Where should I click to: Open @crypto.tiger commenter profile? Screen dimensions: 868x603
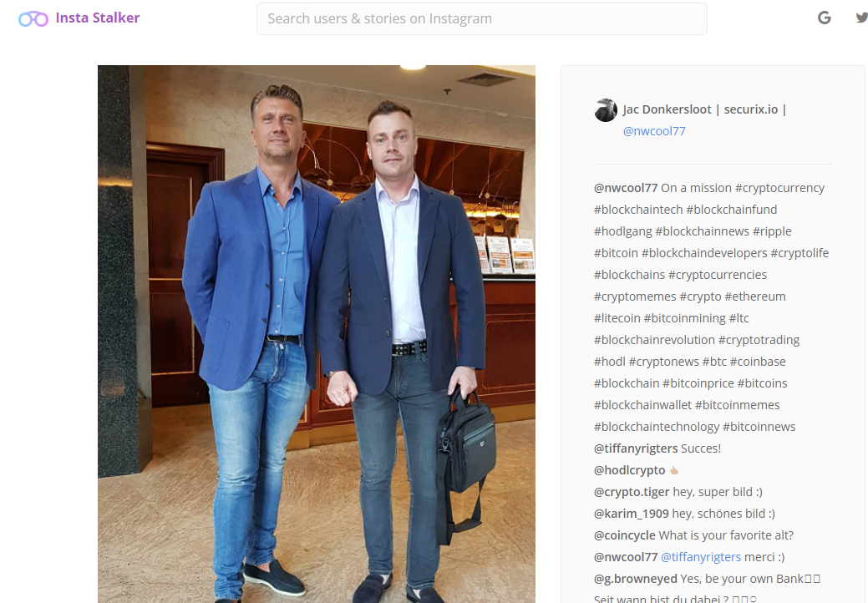(632, 492)
